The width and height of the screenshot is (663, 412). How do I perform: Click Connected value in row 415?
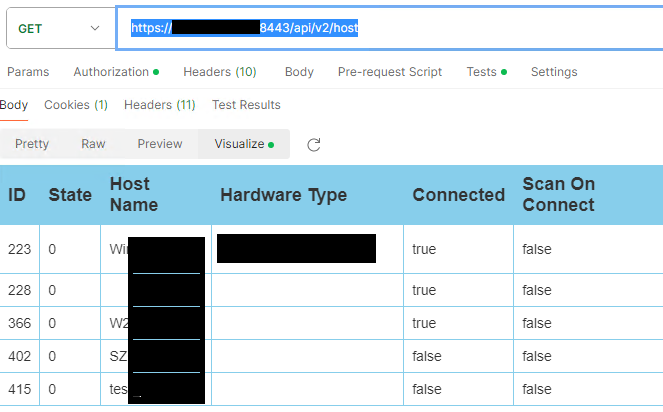427,389
